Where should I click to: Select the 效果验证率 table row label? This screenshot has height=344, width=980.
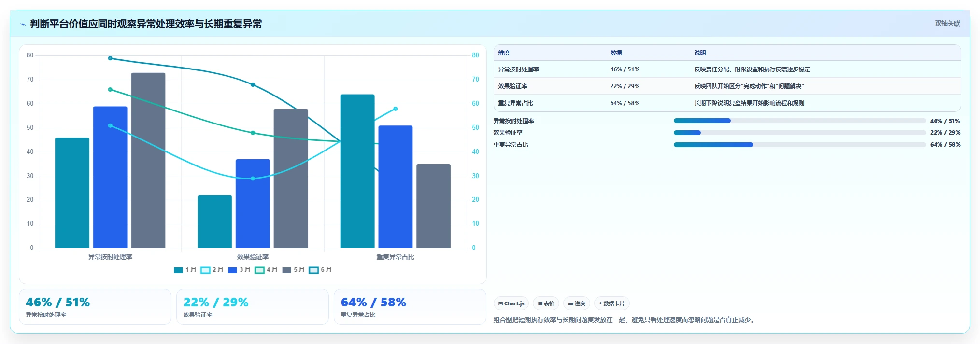click(512, 86)
